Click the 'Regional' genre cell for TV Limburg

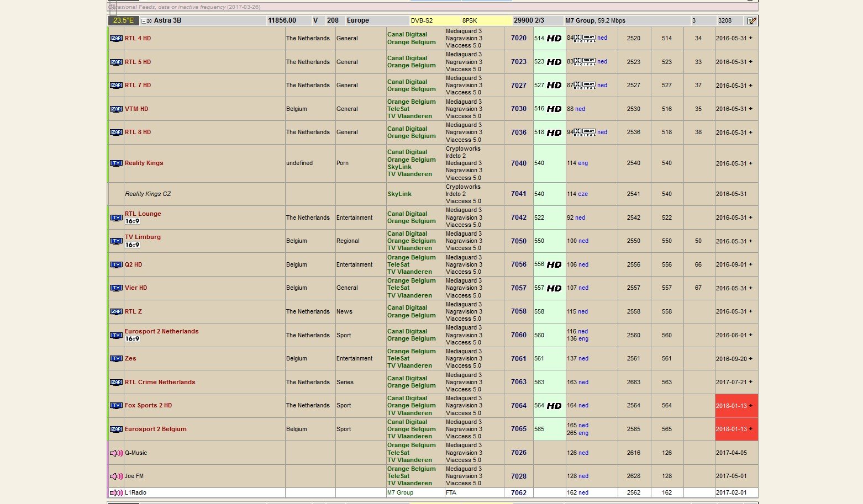pos(348,241)
